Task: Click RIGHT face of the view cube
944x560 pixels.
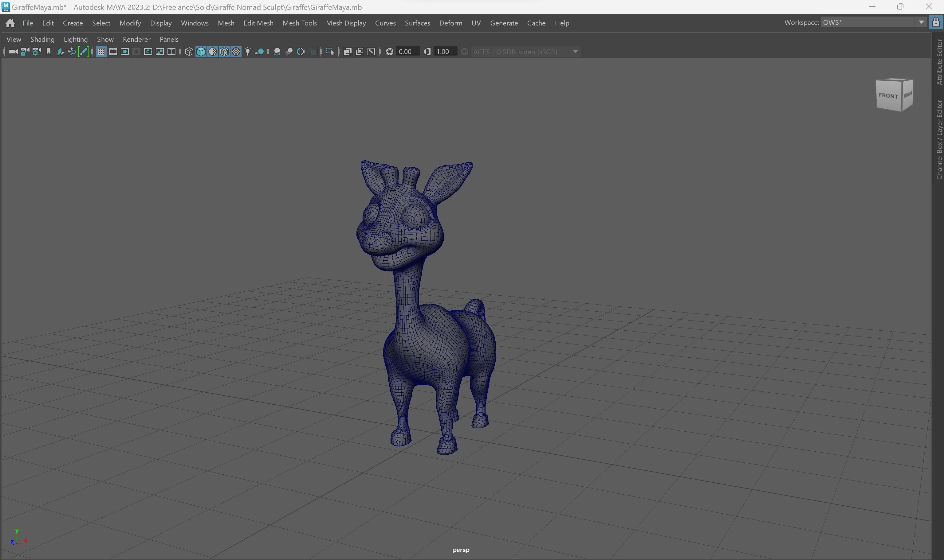Action: (908, 95)
